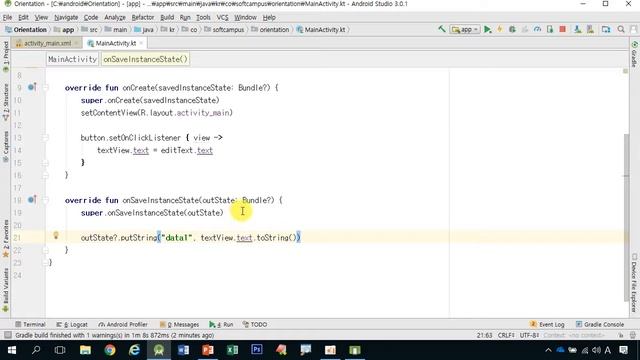The width and height of the screenshot is (640, 360).
Task: Toggle the Device File Explorer sidebar button
Action: click(x=634, y=283)
